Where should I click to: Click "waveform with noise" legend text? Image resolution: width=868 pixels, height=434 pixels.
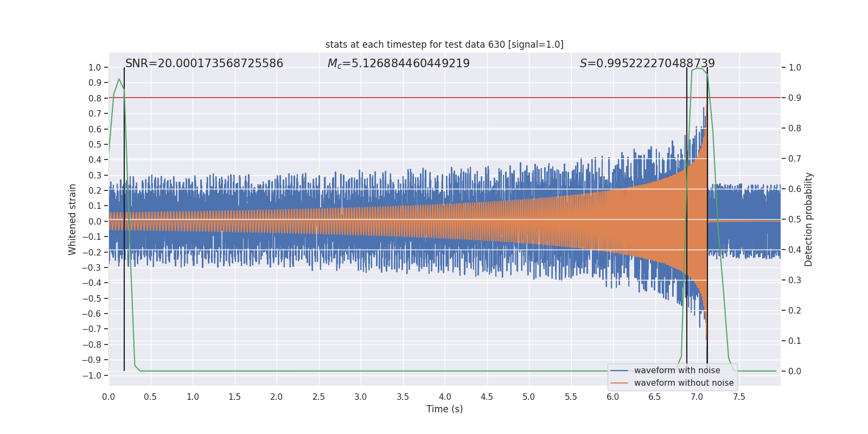tap(677, 371)
